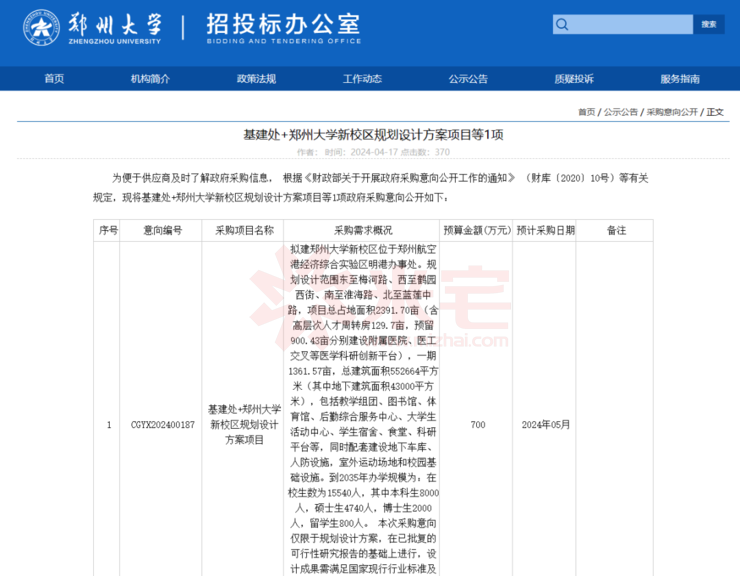This screenshot has width=740, height=576.
Task: Click 采购意向公开 breadcrumb link
Action: [672, 112]
